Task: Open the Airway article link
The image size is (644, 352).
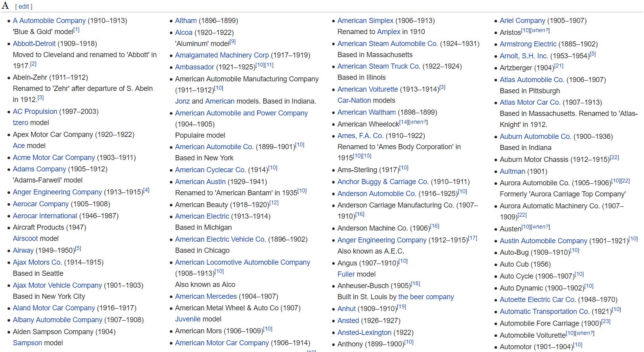Action: pos(23,250)
